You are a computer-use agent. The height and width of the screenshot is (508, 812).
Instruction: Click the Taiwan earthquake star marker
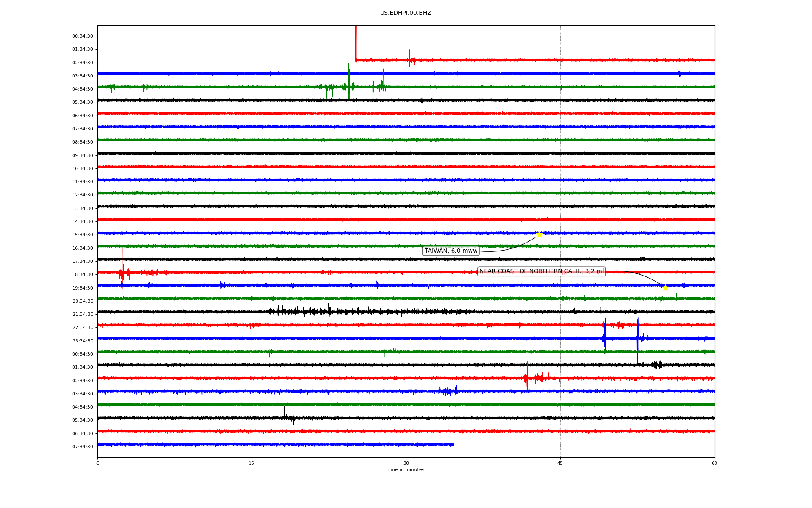[x=539, y=235]
